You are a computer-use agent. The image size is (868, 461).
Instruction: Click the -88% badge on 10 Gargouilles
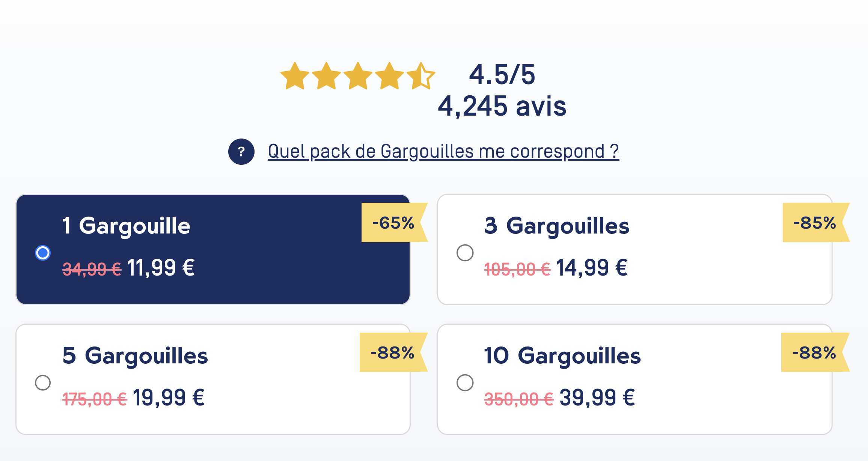point(815,353)
